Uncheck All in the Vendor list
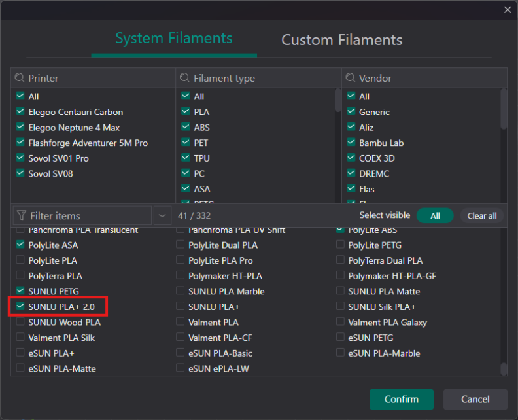Screen dimensions: 518x420 click(x=351, y=96)
